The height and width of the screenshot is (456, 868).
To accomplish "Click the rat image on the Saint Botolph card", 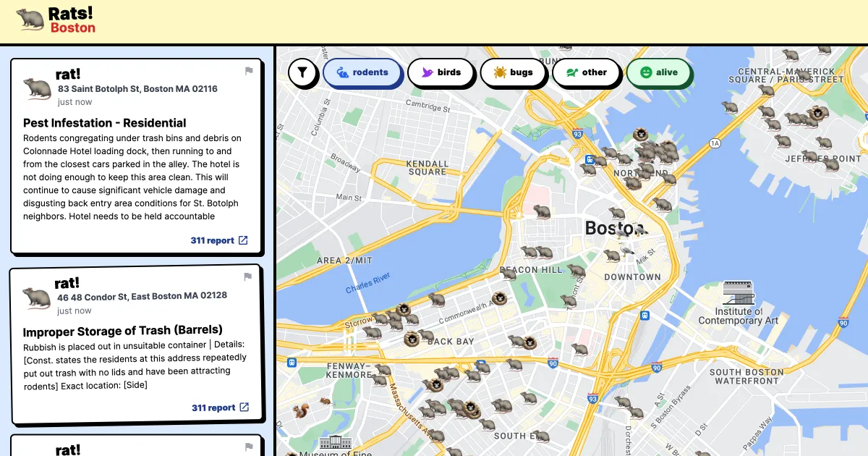I will tap(38, 88).
